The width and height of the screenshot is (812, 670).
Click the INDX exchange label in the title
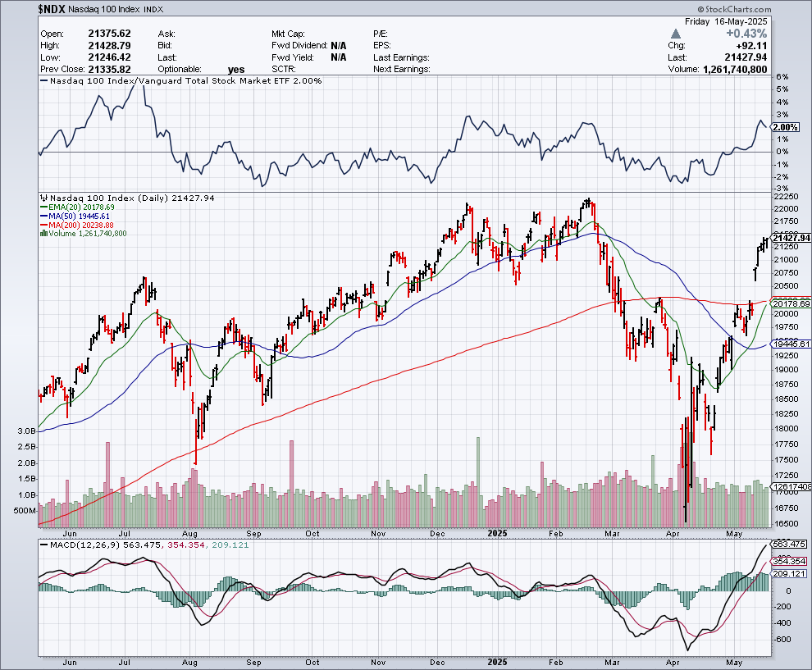[x=154, y=9]
